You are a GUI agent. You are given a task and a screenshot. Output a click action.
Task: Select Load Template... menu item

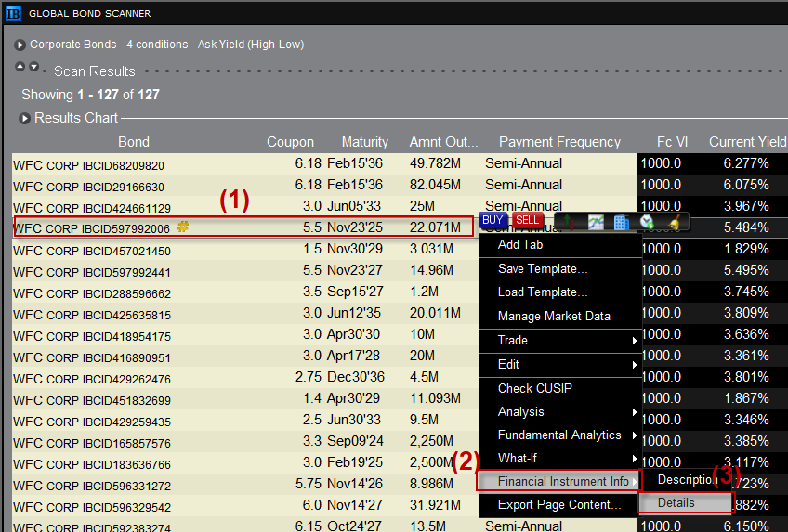561,292
